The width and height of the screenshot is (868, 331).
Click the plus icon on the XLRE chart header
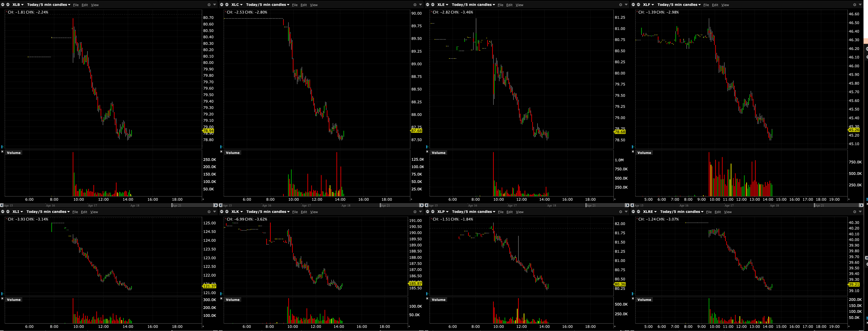pyautogui.click(x=638, y=212)
